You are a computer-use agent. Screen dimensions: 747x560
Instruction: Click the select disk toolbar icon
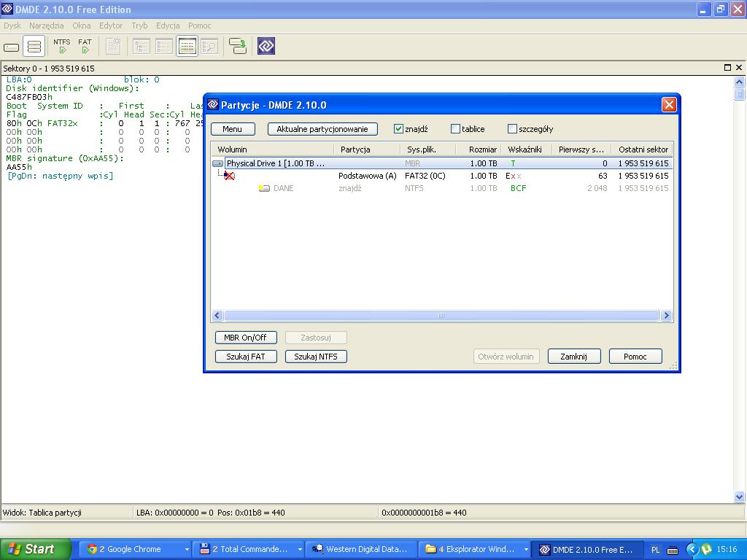[x=12, y=47]
